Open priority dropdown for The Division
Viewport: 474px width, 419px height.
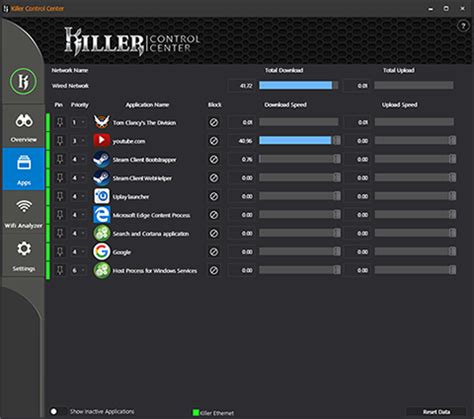[x=79, y=122]
